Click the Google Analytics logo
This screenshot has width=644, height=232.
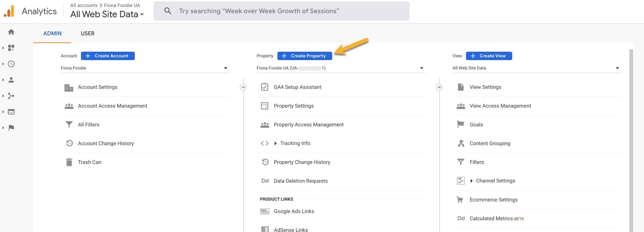click(9, 11)
